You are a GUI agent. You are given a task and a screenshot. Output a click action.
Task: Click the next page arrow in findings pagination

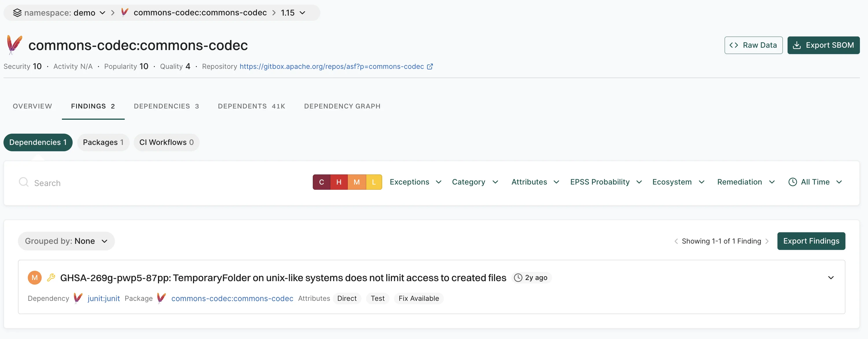click(767, 241)
